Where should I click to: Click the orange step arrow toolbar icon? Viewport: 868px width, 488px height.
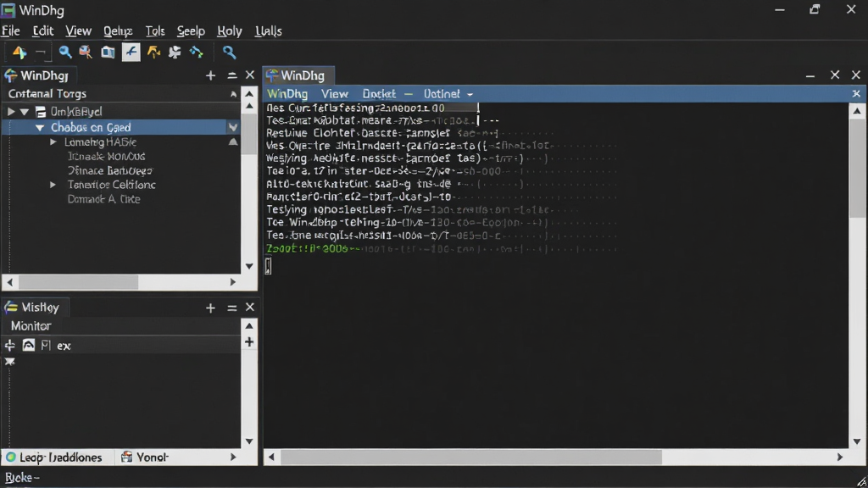pos(153,52)
